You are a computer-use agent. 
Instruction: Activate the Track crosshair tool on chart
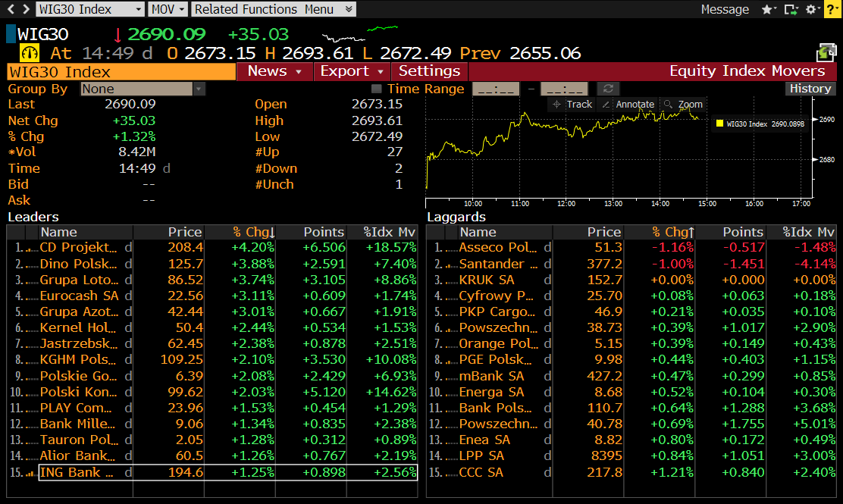point(572,105)
